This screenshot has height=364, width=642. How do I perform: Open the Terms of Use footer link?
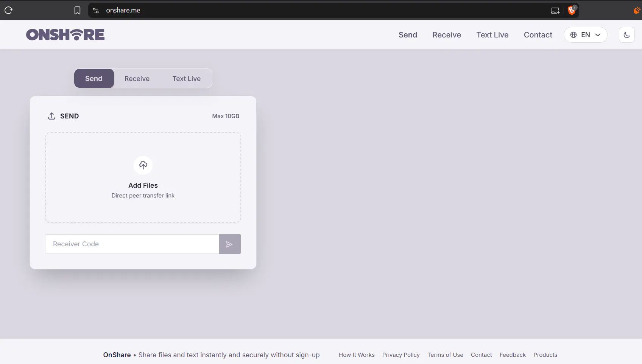click(445, 355)
